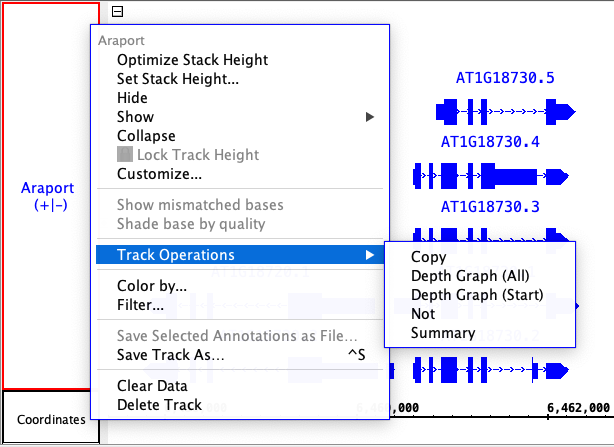614x447 pixels.
Task: Click the Araport menu header text
Action: [121, 41]
